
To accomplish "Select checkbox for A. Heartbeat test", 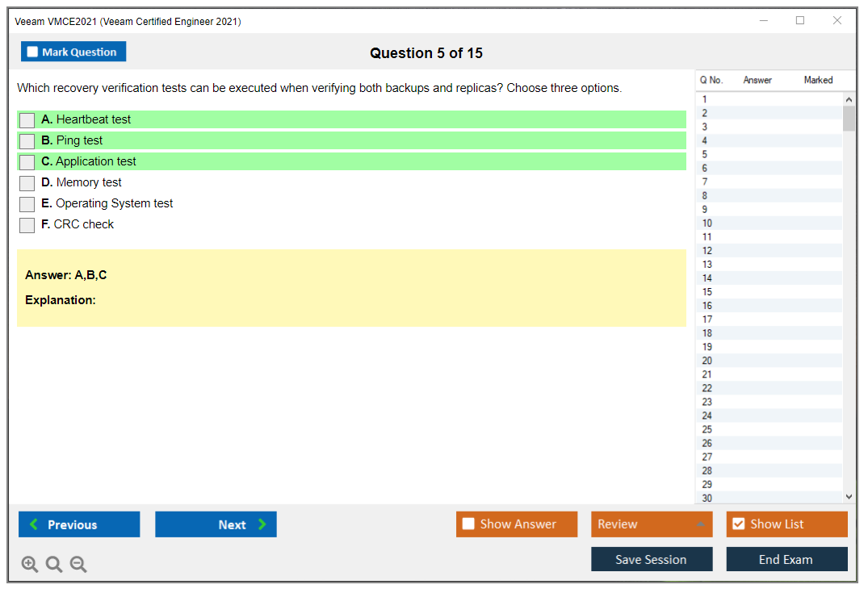I will pyautogui.click(x=27, y=120).
